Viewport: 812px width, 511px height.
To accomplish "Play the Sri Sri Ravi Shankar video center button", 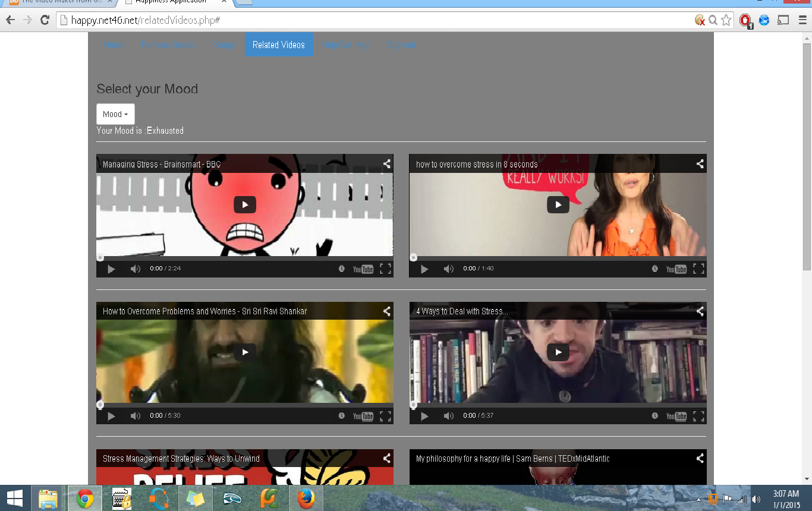I will [244, 352].
